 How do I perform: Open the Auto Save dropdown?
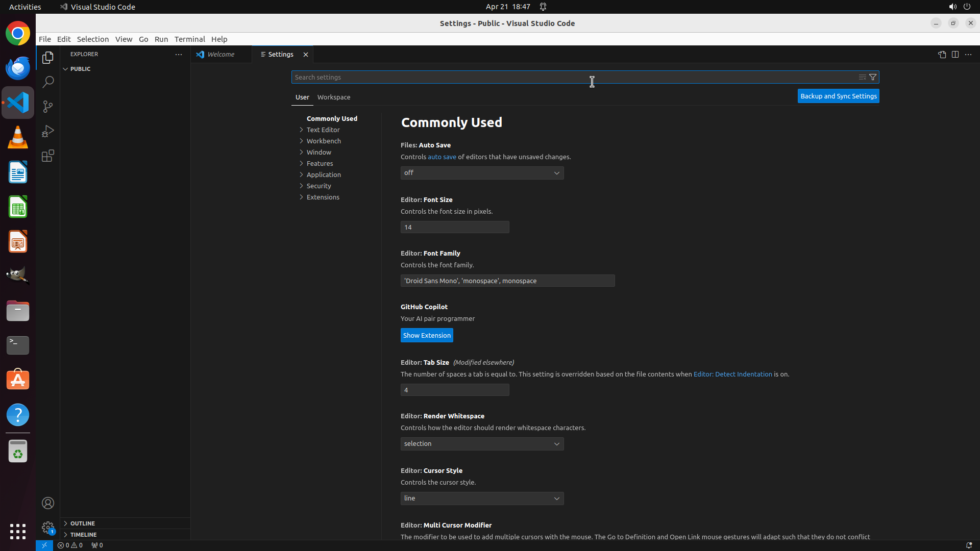point(482,173)
